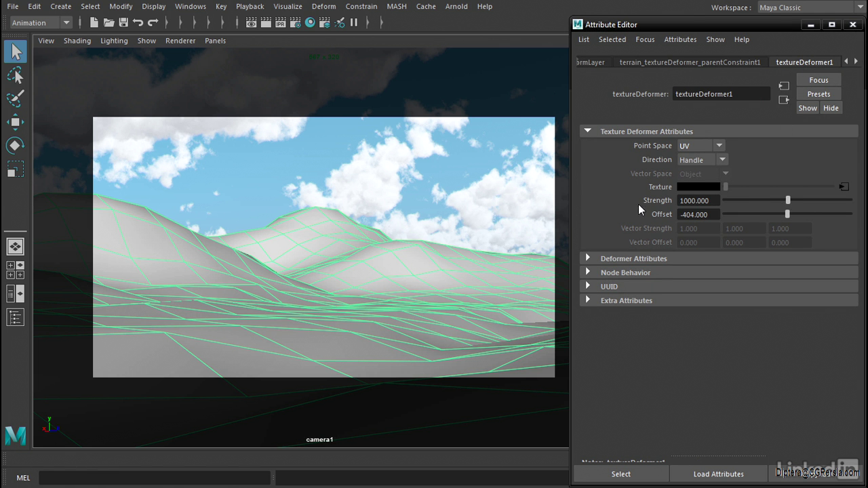Image resolution: width=868 pixels, height=488 pixels.
Task: Click the Presets button
Action: (818, 94)
